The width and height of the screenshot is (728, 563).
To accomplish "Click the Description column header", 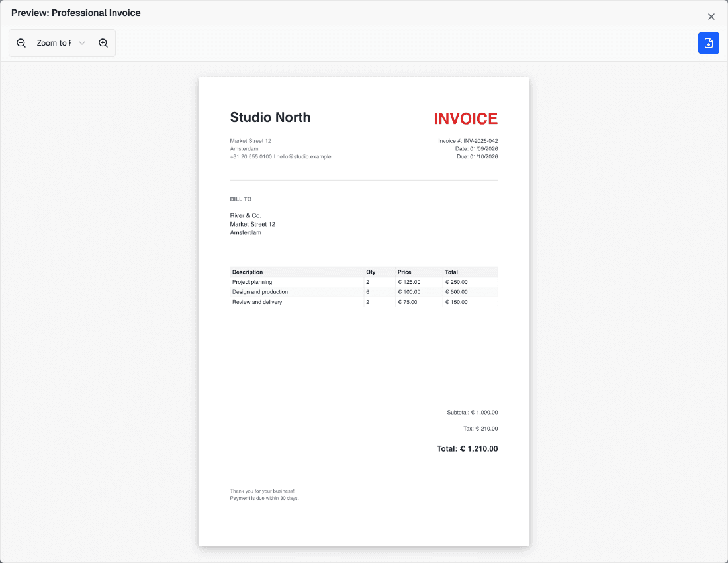I will (297, 272).
